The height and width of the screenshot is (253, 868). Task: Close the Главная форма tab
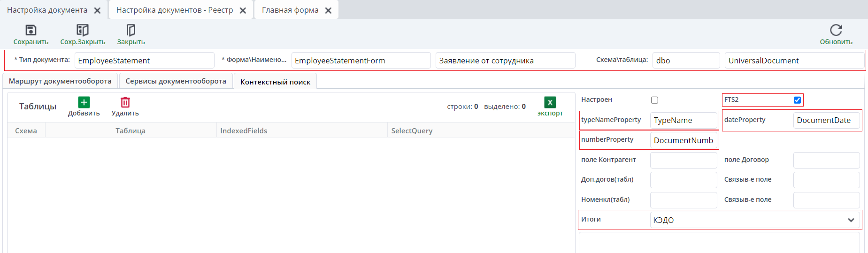click(328, 10)
